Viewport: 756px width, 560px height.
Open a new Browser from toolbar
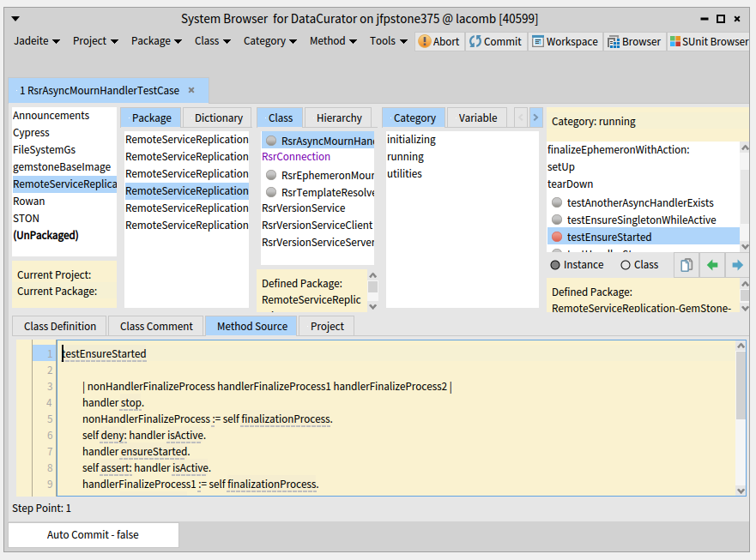pyautogui.click(x=634, y=41)
